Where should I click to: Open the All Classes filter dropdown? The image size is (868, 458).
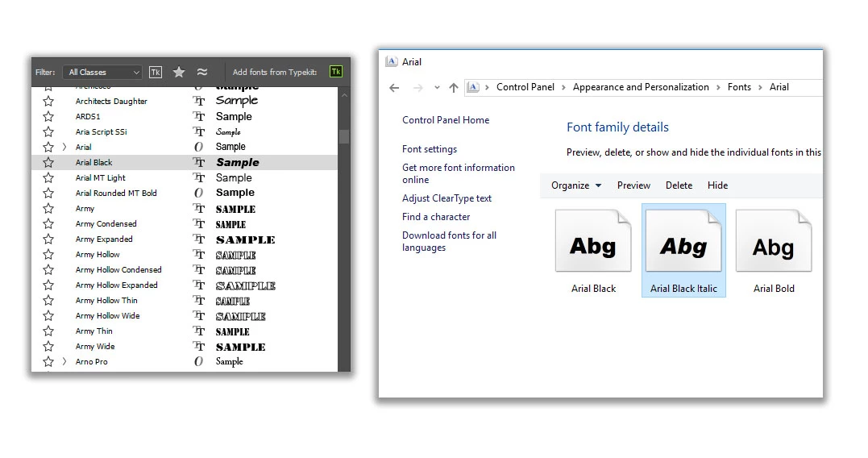(102, 72)
